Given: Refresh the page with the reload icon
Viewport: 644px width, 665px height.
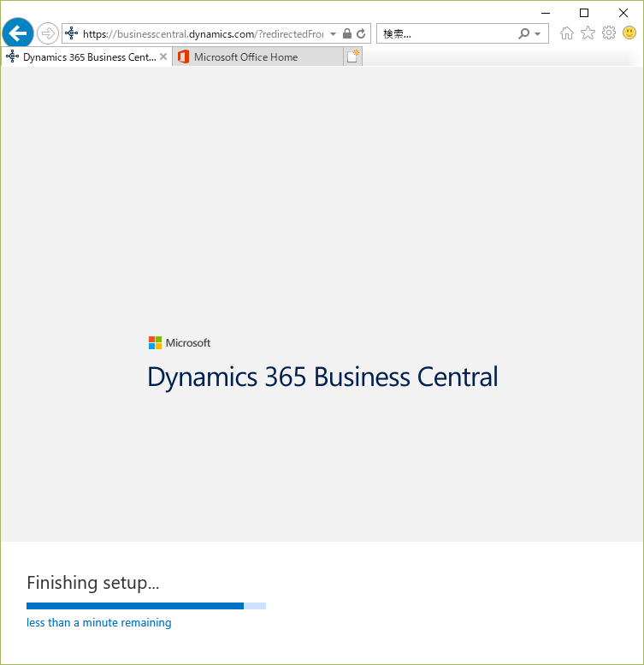Looking at the screenshot, I should click(x=361, y=33).
